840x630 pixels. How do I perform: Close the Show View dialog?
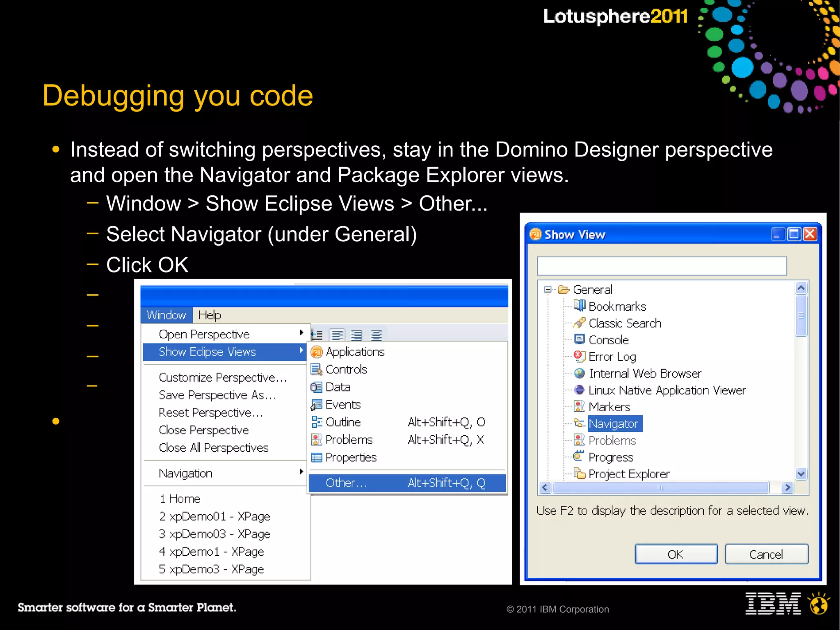point(810,234)
